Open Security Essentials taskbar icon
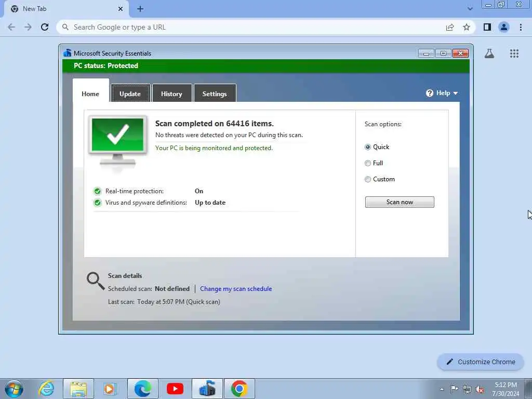The image size is (532, 399). click(207, 389)
